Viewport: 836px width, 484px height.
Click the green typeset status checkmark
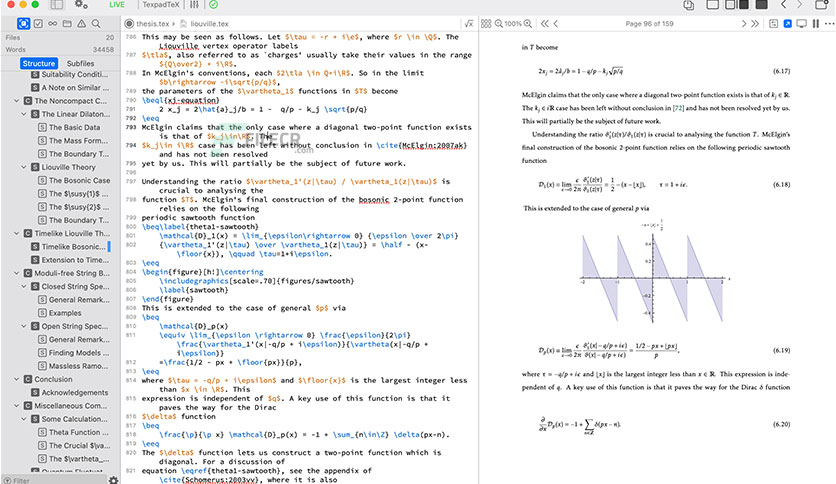coord(213,5)
